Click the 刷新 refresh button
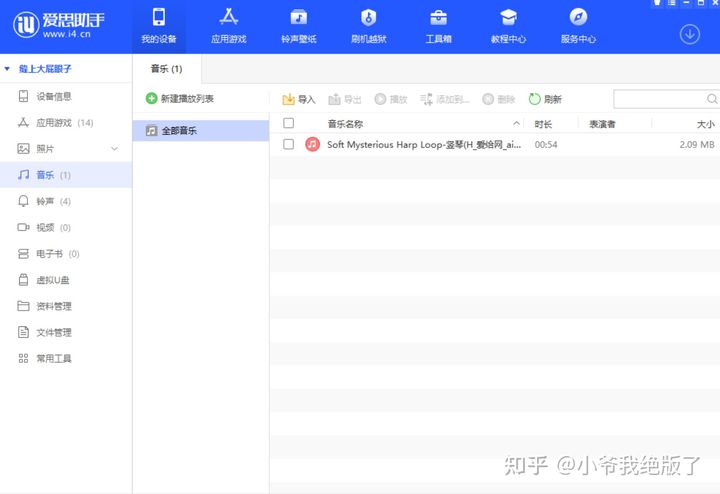The width and height of the screenshot is (720, 494). (x=546, y=99)
